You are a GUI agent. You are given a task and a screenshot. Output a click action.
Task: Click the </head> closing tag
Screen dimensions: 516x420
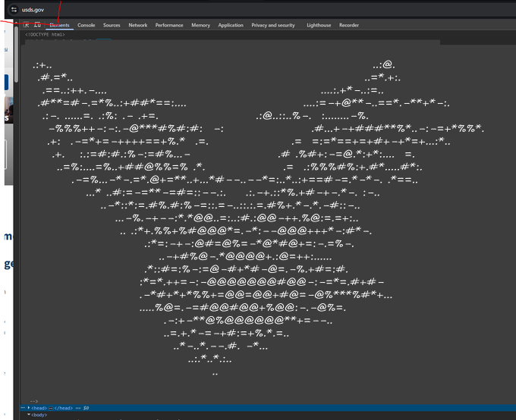pos(64,408)
